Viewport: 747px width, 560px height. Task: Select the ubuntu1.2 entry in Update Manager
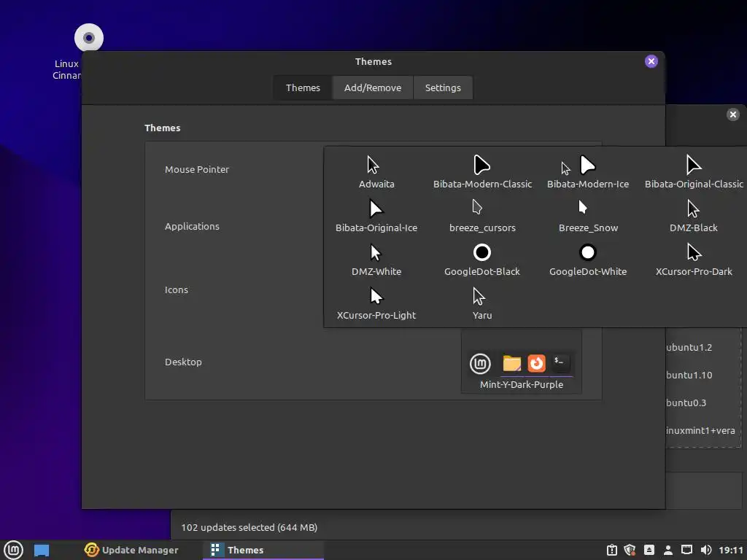[x=689, y=347]
